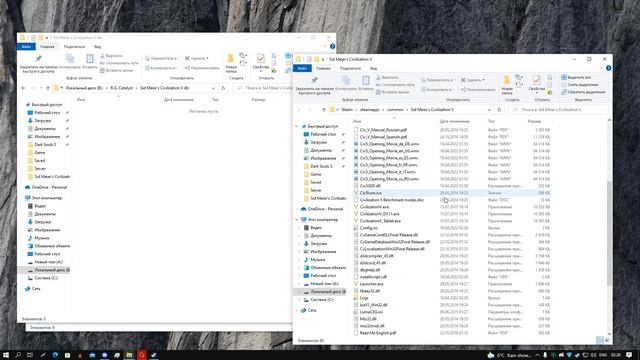This screenshot has width=640, height=360.
Task: Open Properties in the front window ribbon
Action: pos(536,84)
